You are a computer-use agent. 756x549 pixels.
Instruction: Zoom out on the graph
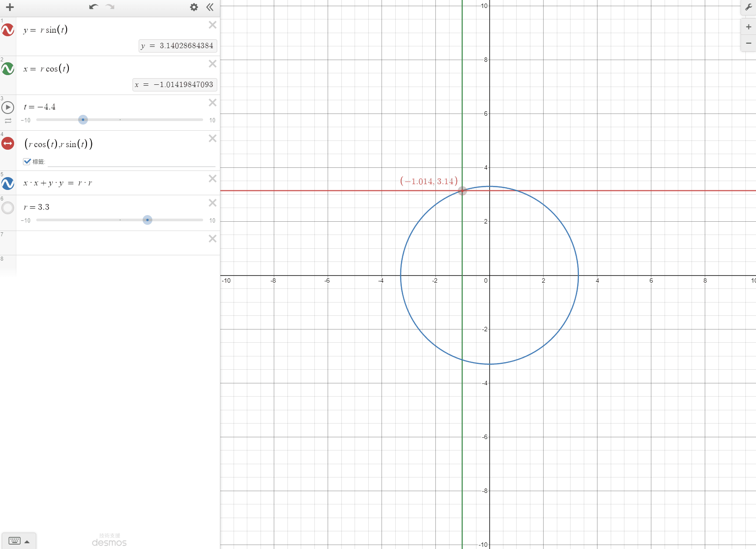pyautogui.click(x=748, y=43)
